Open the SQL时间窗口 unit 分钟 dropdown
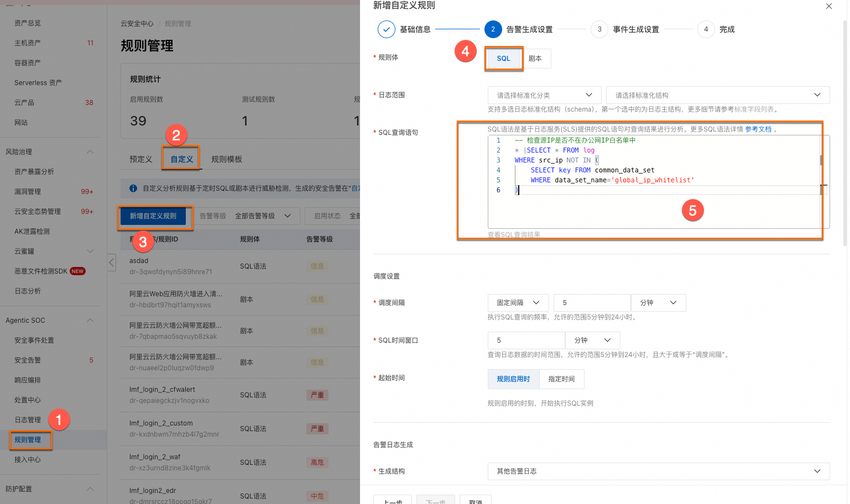The height and width of the screenshot is (504, 850). pyautogui.click(x=593, y=340)
